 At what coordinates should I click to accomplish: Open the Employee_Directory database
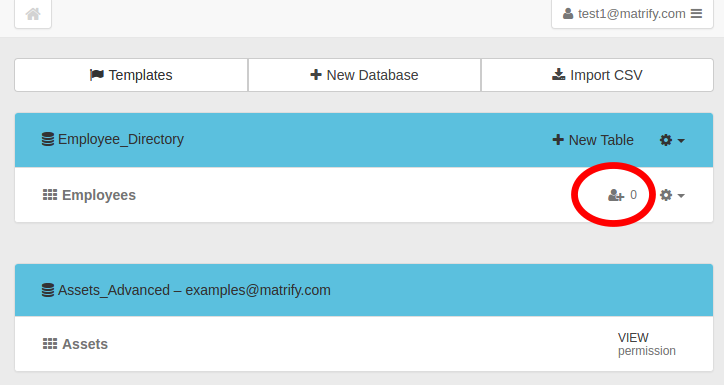point(121,139)
